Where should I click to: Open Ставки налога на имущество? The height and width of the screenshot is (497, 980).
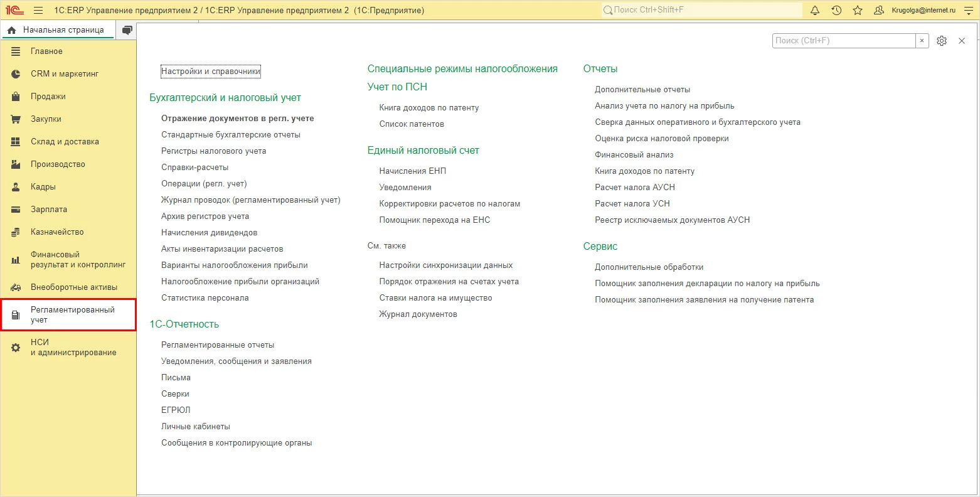(x=435, y=298)
